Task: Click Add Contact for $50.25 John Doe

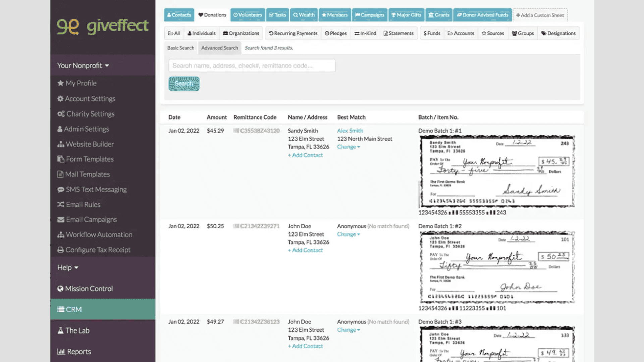Action: click(x=305, y=250)
